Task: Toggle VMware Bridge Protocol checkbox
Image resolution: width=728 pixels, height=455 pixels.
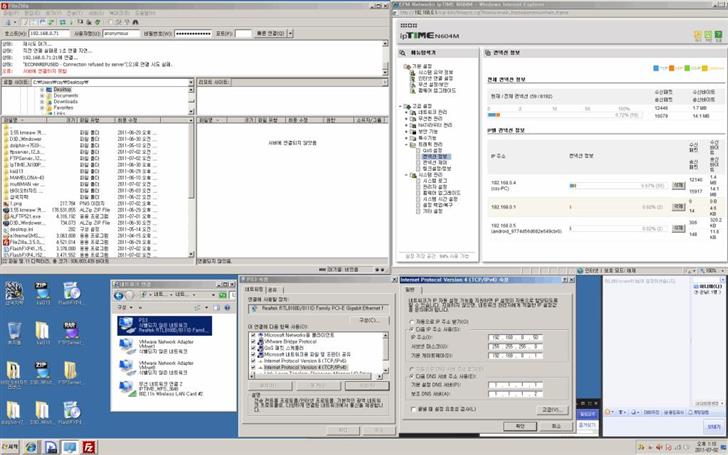Action: (252, 339)
